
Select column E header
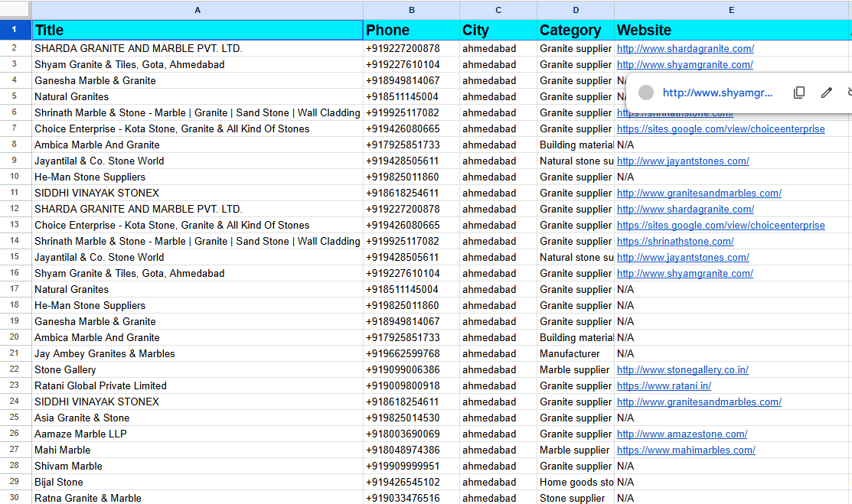point(731,10)
